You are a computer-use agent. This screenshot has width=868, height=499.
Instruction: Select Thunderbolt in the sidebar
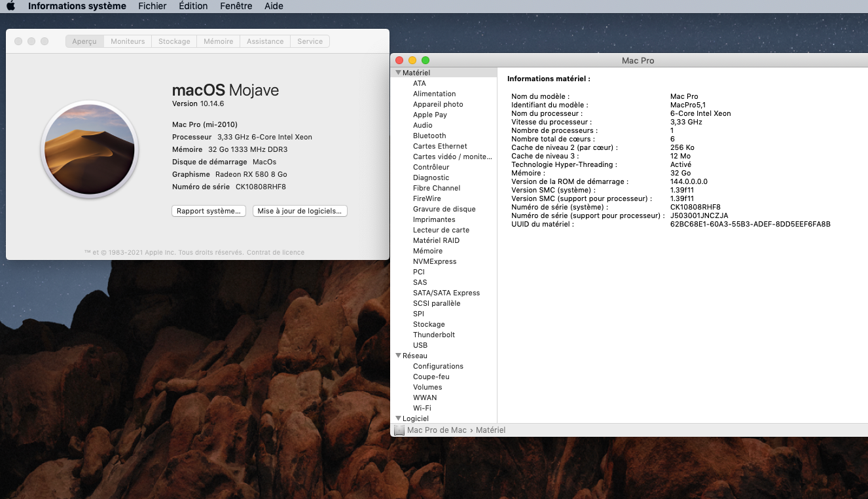click(434, 335)
